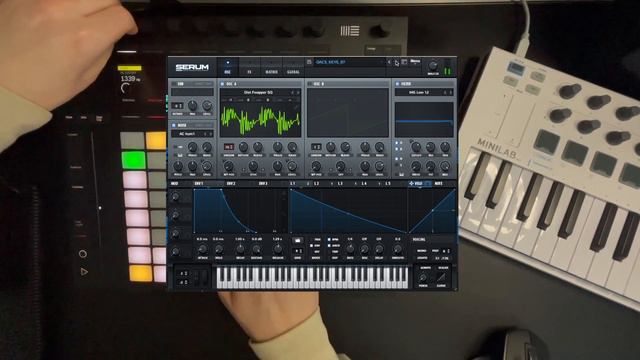640x360 pixels.
Task: Click the SUB octave stepper box
Action: coord(178,106)
